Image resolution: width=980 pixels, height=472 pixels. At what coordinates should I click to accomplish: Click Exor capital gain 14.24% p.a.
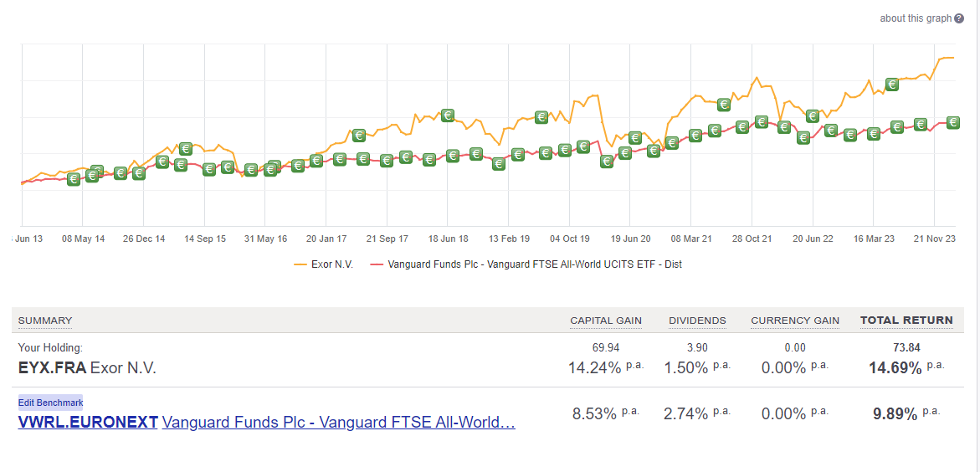(606, 367)
